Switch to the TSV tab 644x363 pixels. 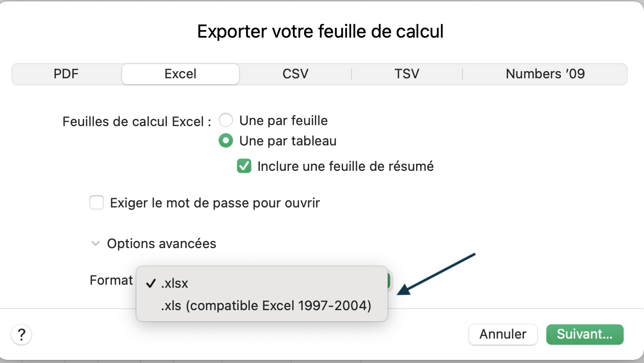(x=406, y=74)
